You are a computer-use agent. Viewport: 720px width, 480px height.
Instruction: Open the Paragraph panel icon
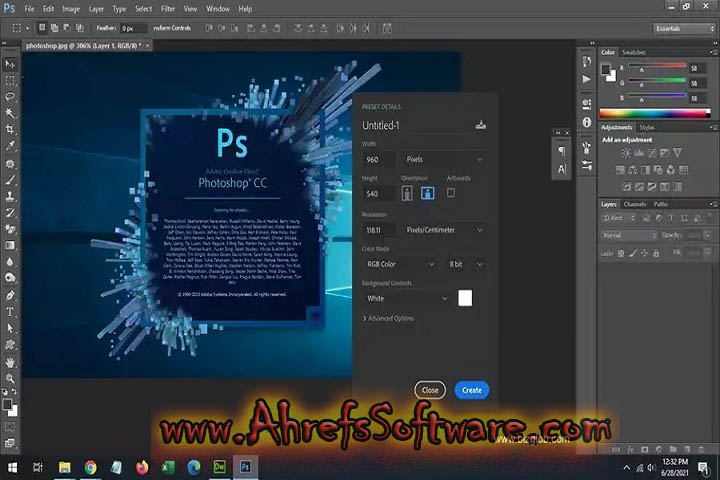point(561,151)
